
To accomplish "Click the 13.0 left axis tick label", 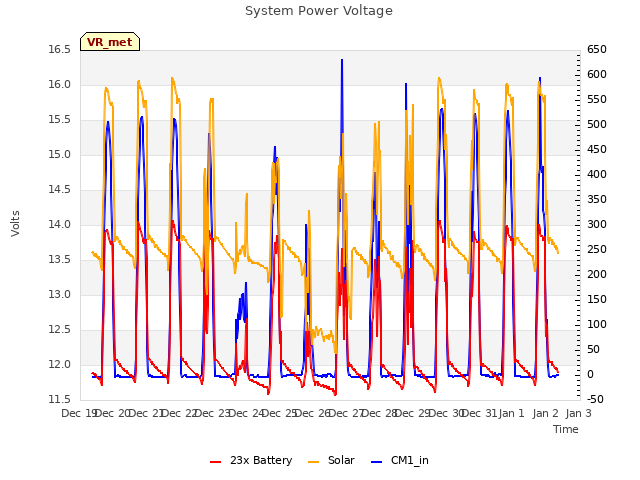I will [60, 294].
